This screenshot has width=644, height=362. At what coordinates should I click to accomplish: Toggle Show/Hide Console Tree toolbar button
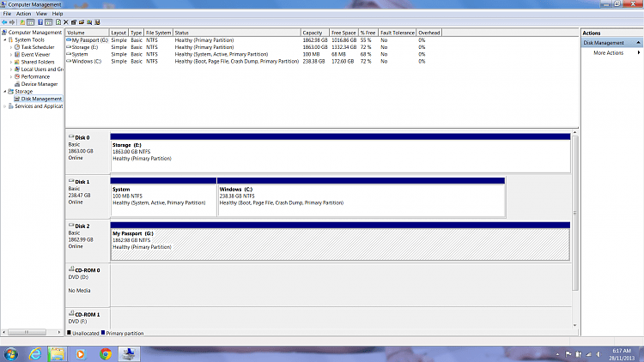(30, 22)
